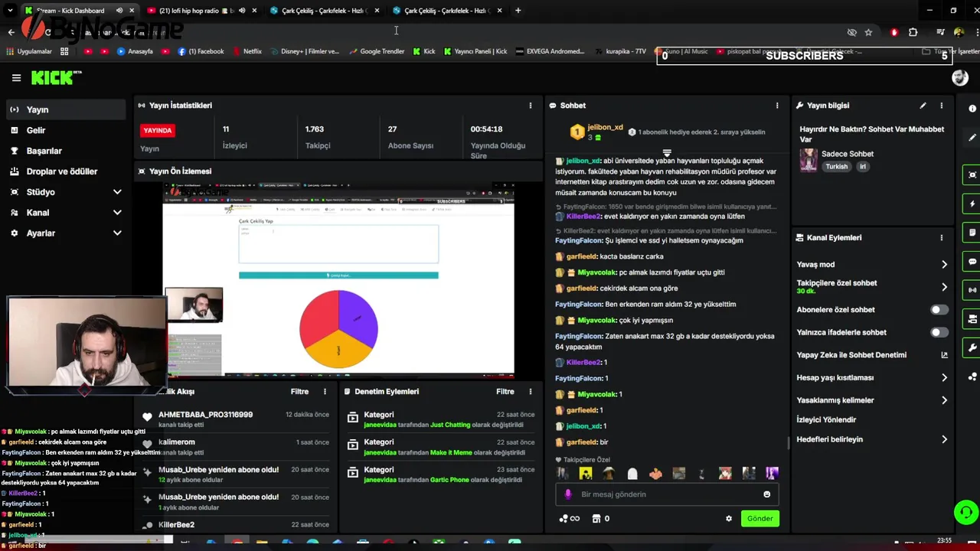Select Droplar ve ödüller in sidebar
The width and height of the screenshot is (980, 551).
pos(64,172)
